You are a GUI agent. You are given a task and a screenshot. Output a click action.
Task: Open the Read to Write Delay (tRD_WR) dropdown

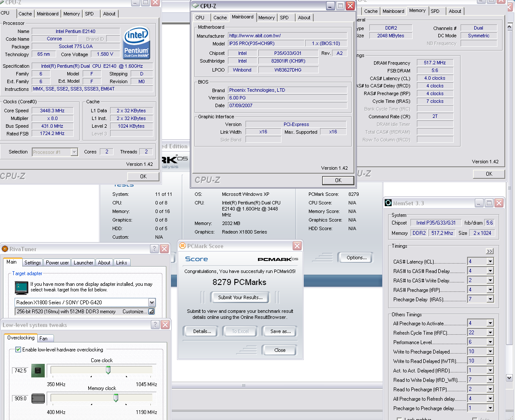point(490,380)
